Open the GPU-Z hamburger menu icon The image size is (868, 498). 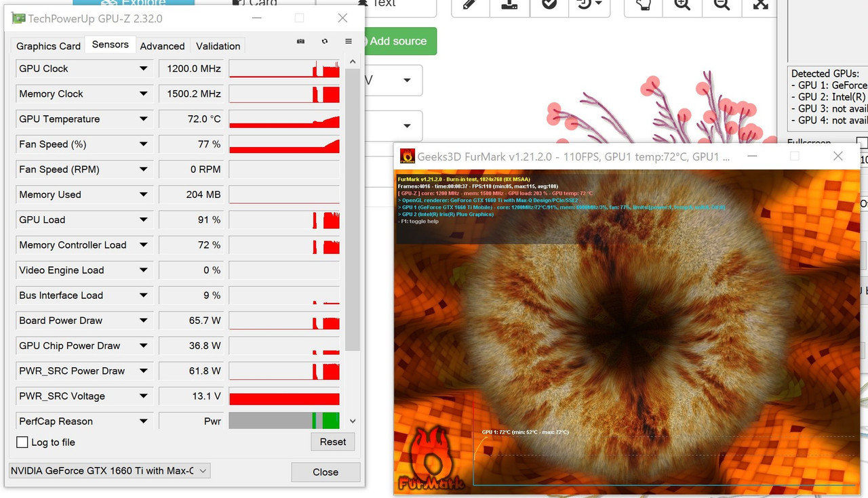[349, 41]
